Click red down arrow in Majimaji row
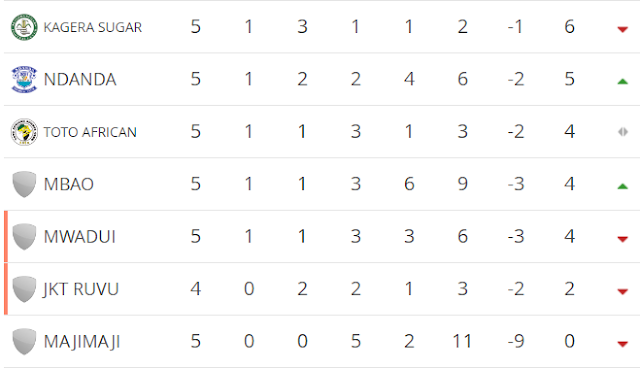 point(622,344)
